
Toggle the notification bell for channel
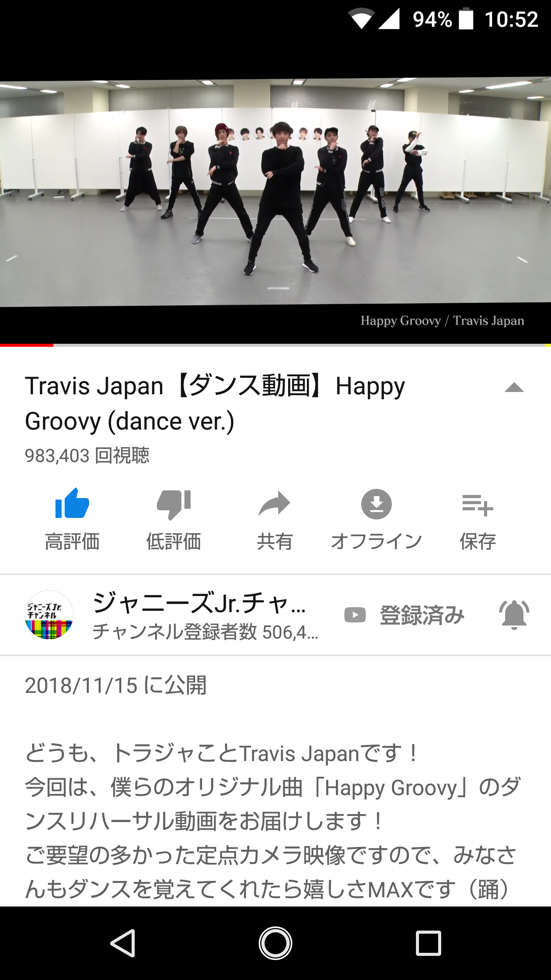pos(514,615)
